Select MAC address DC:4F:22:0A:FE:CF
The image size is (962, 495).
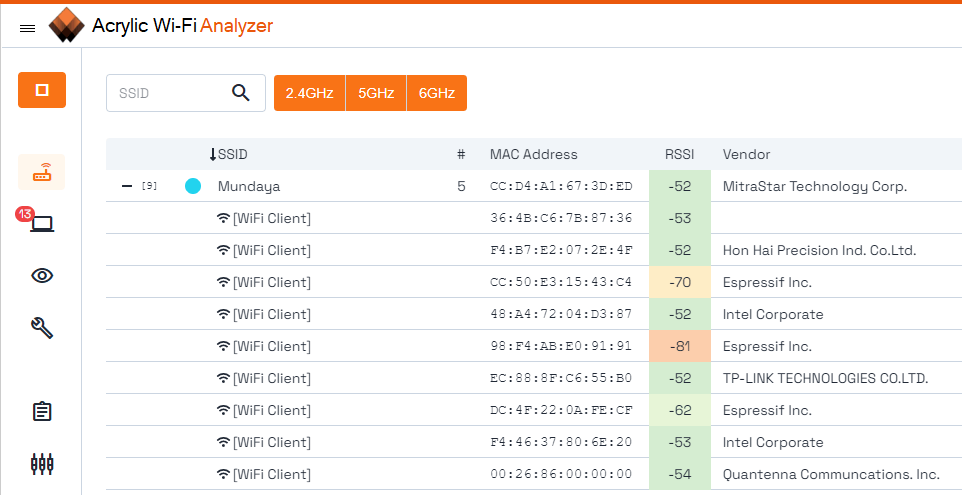(x=561, y=410)
